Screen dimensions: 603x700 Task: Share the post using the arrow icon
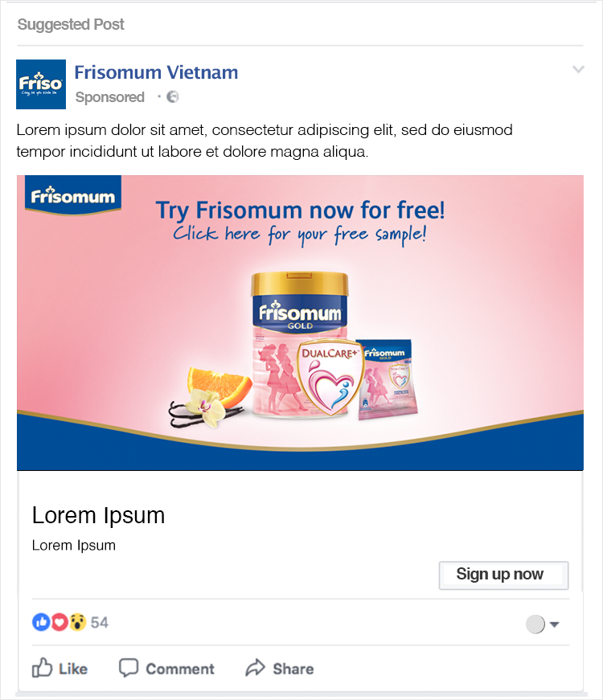coord(280,669)
